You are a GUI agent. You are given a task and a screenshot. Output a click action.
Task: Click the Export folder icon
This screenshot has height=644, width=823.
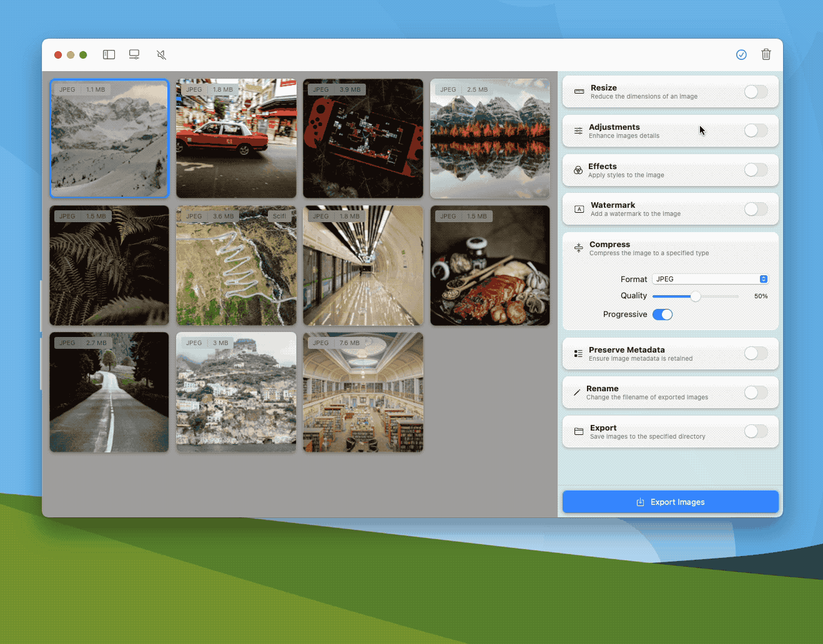point(579,432)
